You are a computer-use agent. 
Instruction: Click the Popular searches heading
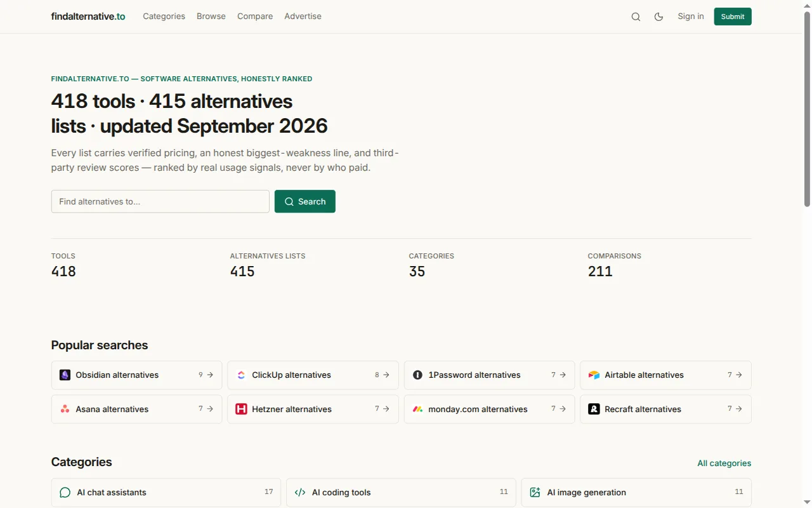pos(100,345)
